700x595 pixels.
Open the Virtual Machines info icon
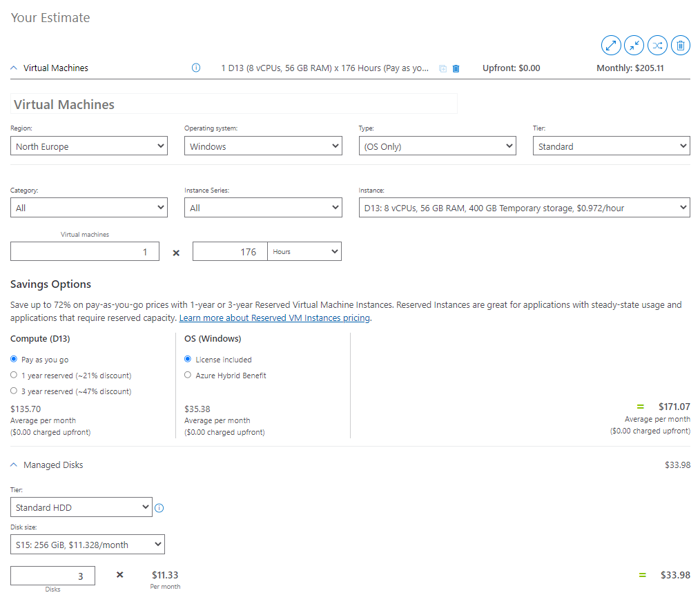[x=196, y=68]
